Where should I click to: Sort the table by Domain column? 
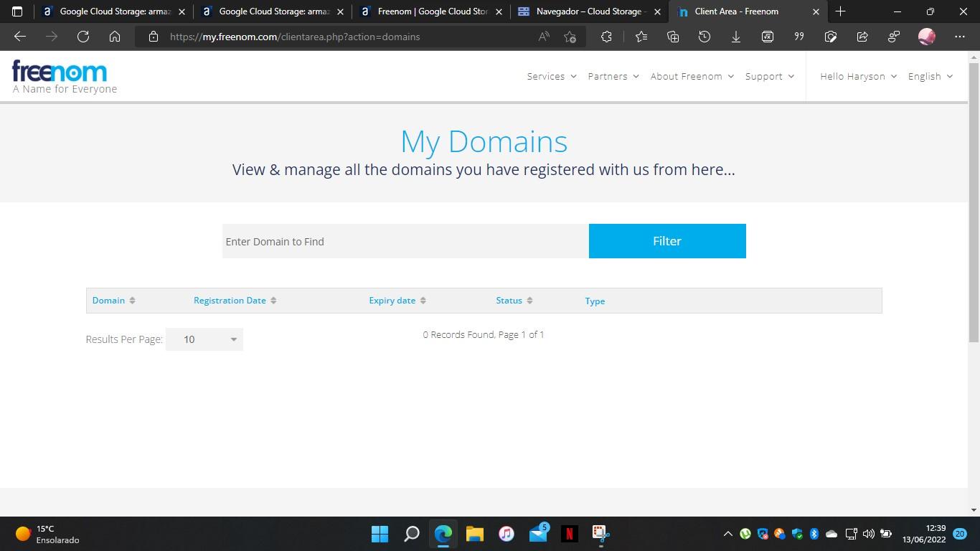click(x=113, y=301)
